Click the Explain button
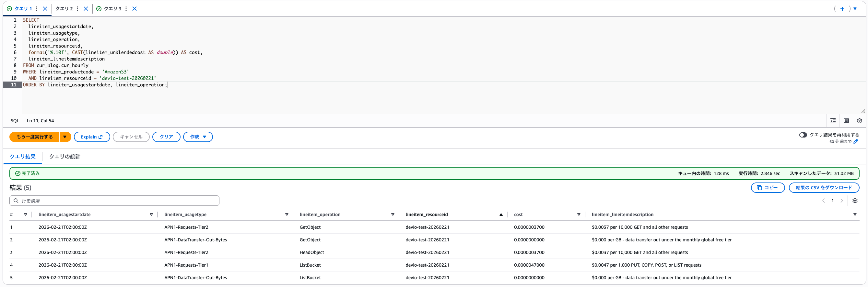Viewport: 868px width, 287px height. coord(92,137)
